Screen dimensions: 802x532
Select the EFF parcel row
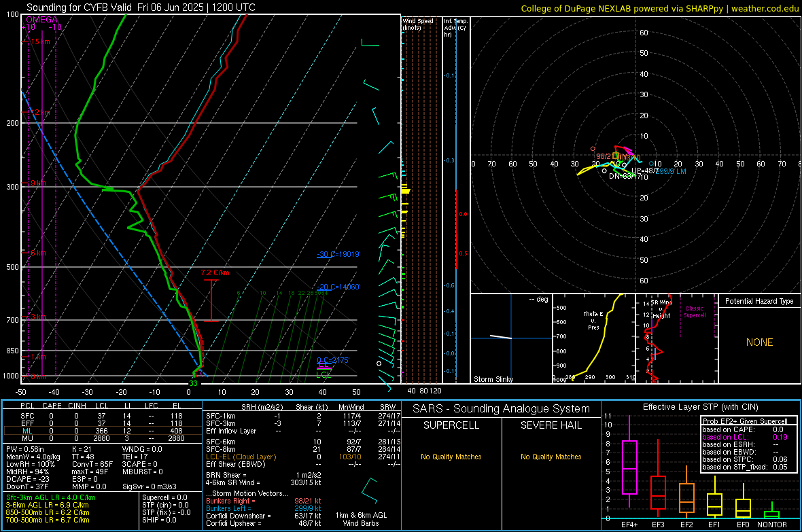(x=102, y=423)
